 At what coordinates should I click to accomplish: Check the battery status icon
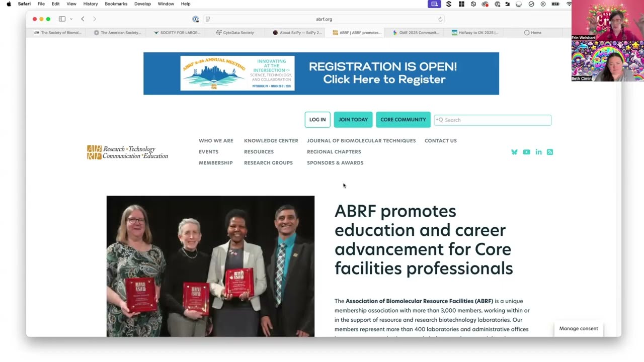pos(555,4)
